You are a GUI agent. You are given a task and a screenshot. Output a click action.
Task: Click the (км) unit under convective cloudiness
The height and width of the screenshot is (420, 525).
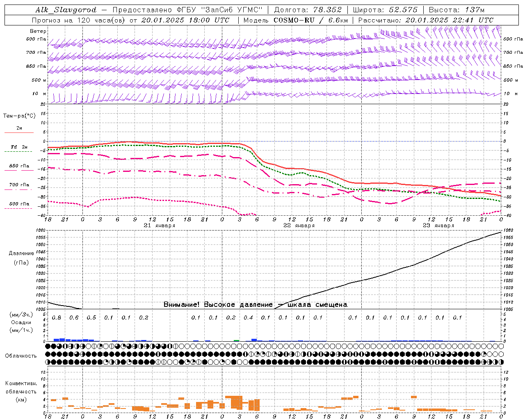21,399
